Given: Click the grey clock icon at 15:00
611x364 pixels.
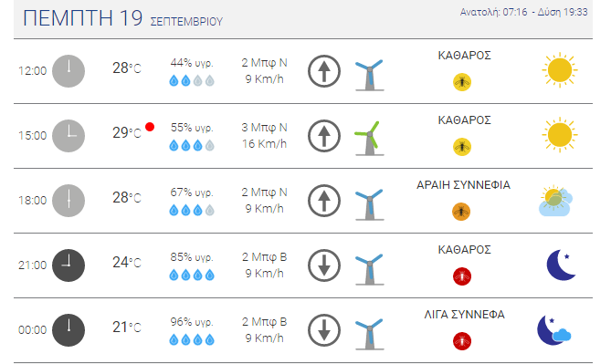Looking at the screenshot, I should click(x=68, y=136).
